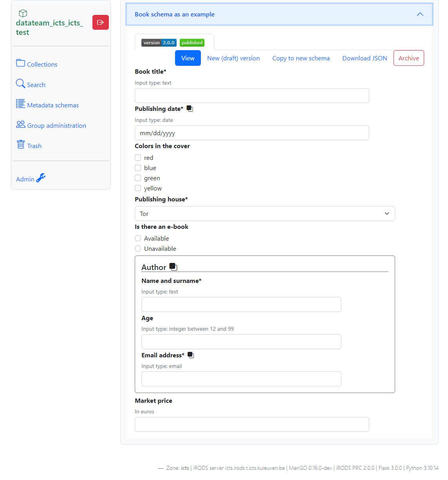Open the Publishing house dropdown
The width and height of the screenshot is (448, 480).
point(264,214)
